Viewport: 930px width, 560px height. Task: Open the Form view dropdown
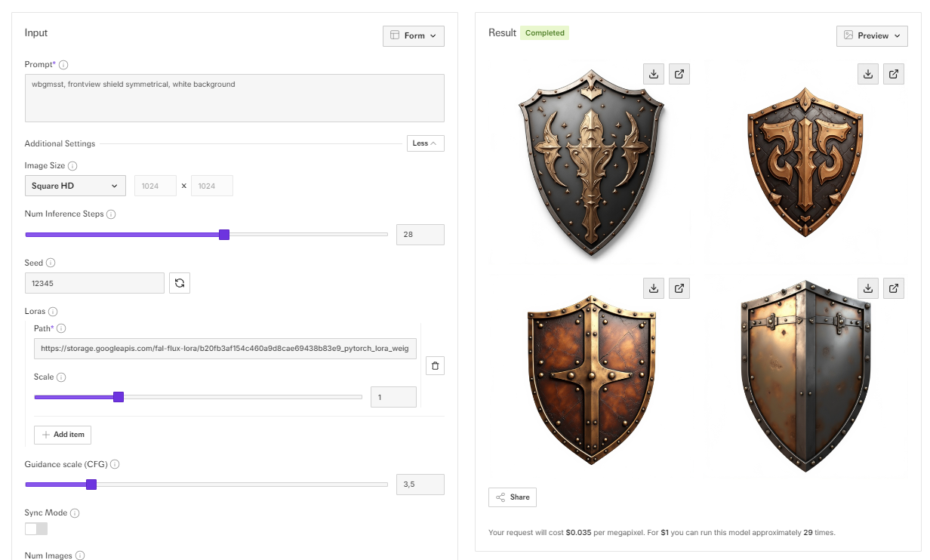point(413,35)
